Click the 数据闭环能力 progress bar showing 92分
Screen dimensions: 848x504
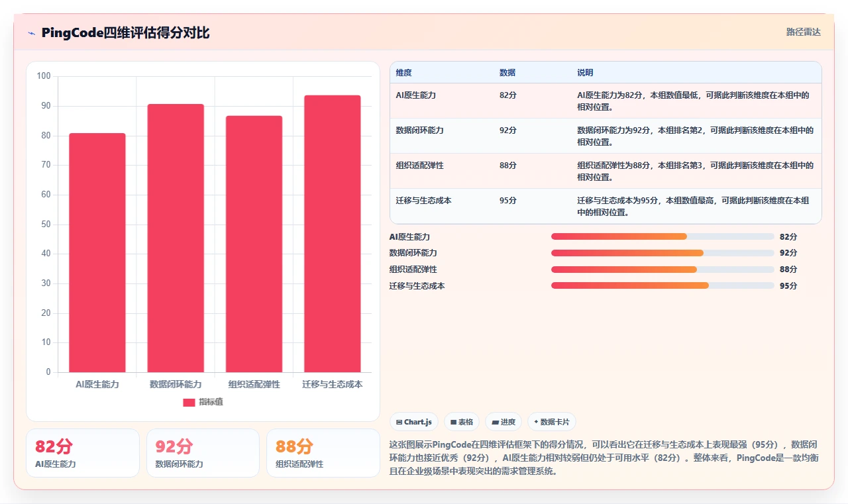coord(662,253)
